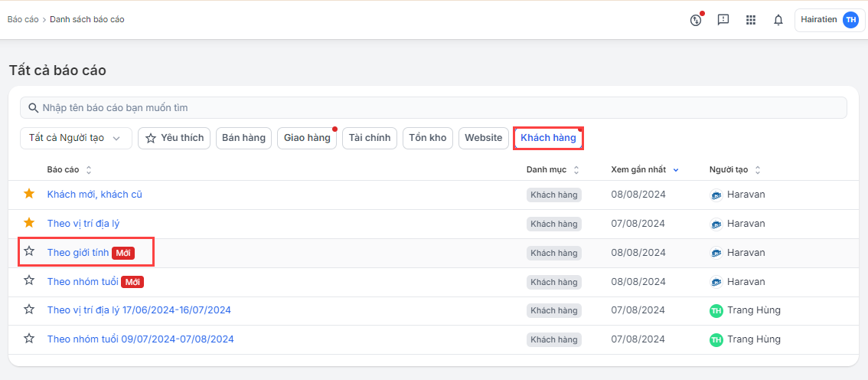This screenshot has width=868, height=380.
Task: Go to Báo cáo breadcrumb
Action: click(x=22, y=20)
